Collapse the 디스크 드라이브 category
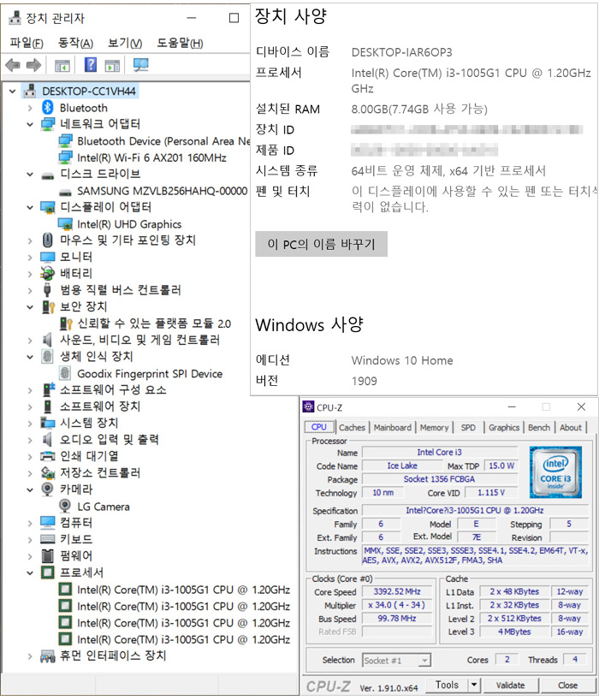This screenshot has width=599, height=700. pos(30,174)
